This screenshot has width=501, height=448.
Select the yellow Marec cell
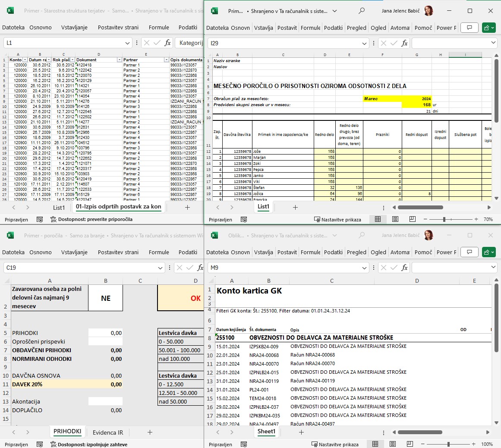click(382, 99)
